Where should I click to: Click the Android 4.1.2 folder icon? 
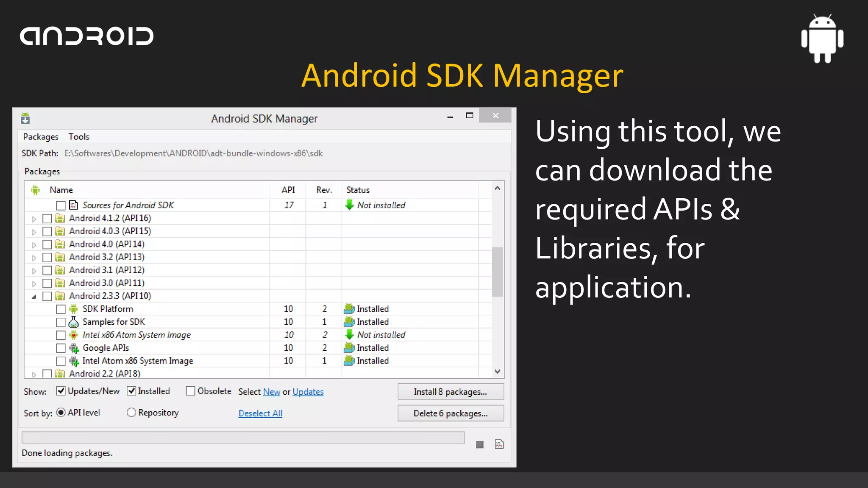60,218
